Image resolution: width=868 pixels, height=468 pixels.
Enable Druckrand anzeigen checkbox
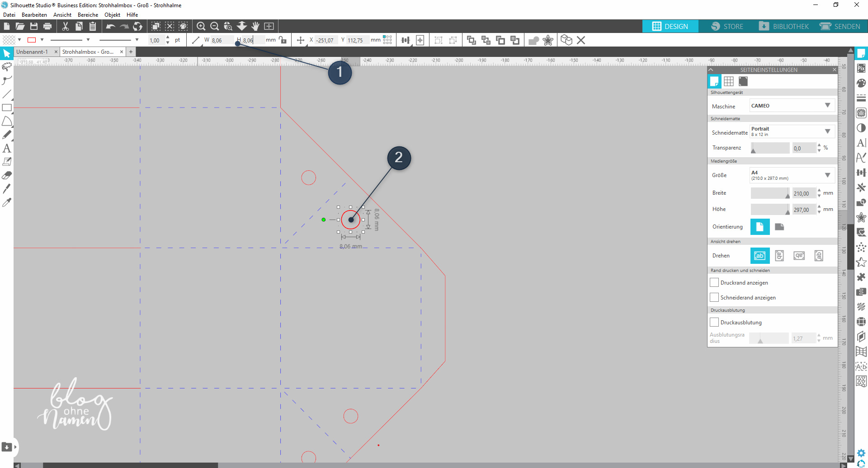point(714,283)
